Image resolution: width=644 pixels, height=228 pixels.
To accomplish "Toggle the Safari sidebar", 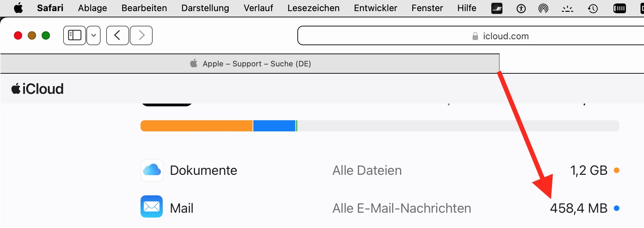I will [x=75, y=35].
